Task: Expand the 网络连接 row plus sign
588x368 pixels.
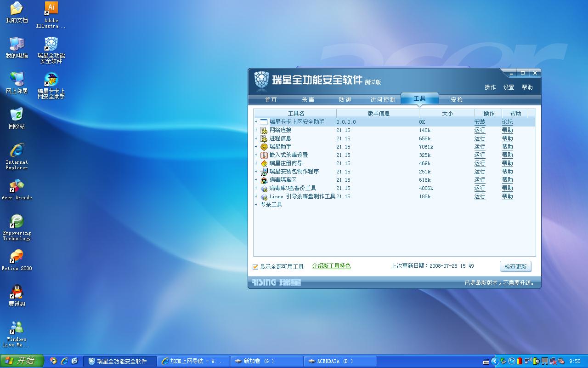Action: (256, 130)
